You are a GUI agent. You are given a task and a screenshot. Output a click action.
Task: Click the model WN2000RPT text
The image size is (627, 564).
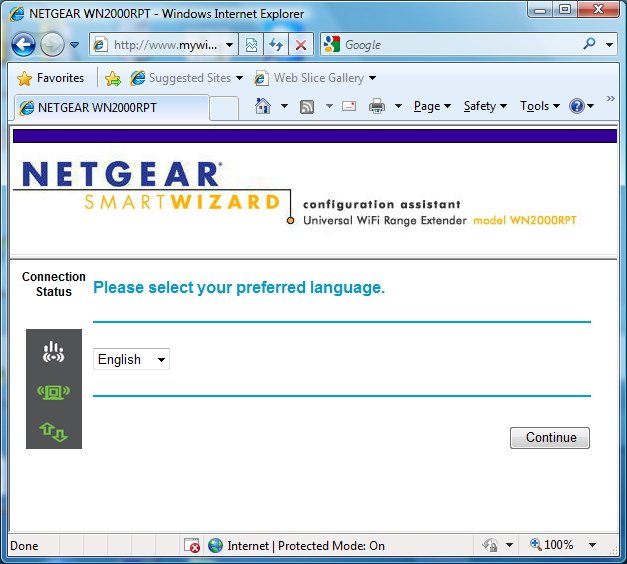525,220
